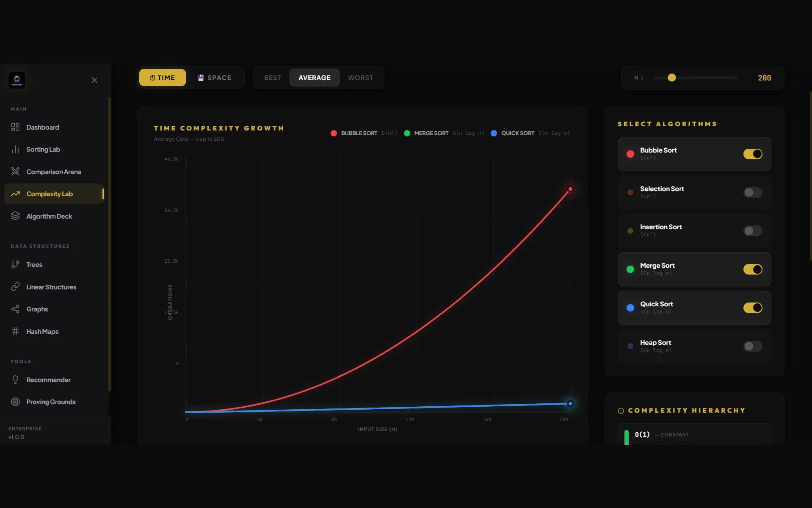
Task: Click the Bubble Sort red legend dot
Action: (334, 133)
